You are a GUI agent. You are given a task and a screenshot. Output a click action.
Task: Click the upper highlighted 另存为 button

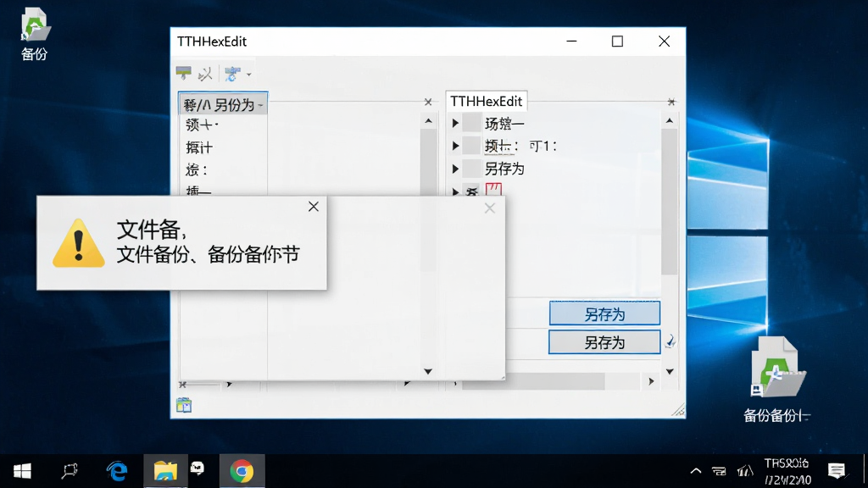604,313
